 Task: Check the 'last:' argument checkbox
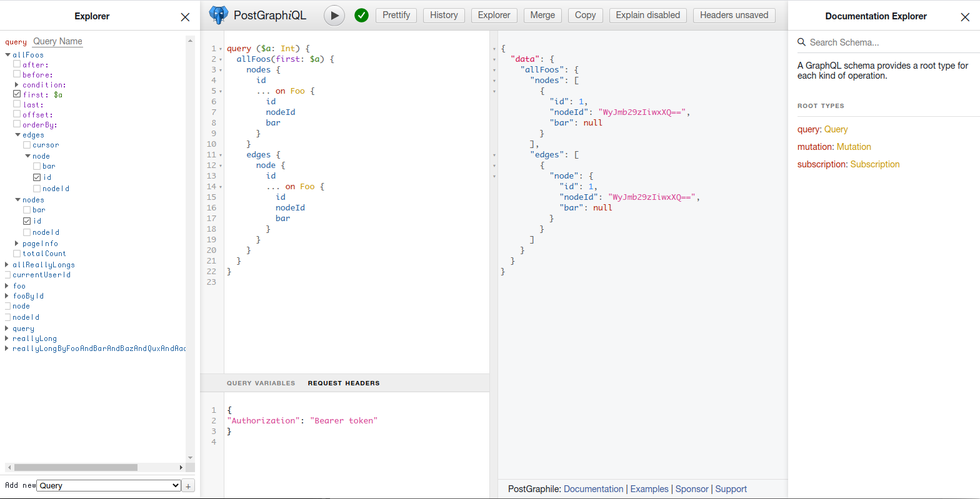point(17,104)
